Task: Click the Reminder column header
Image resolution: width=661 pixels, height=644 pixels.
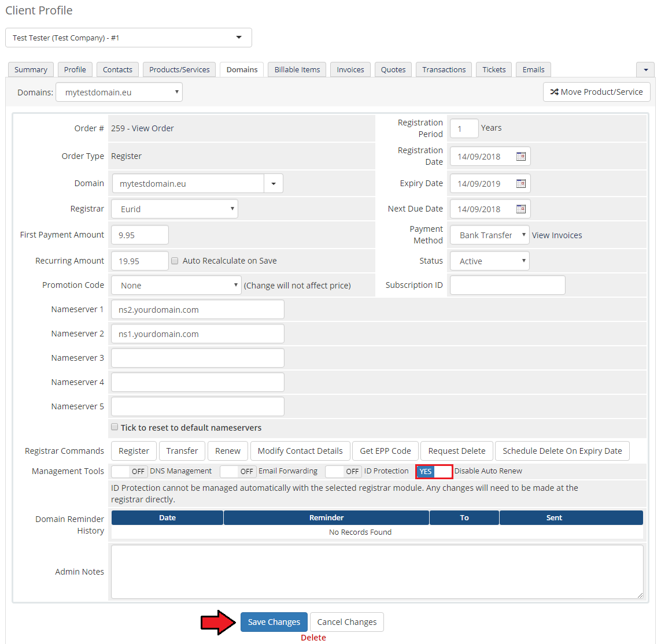Action: [326, 517]
